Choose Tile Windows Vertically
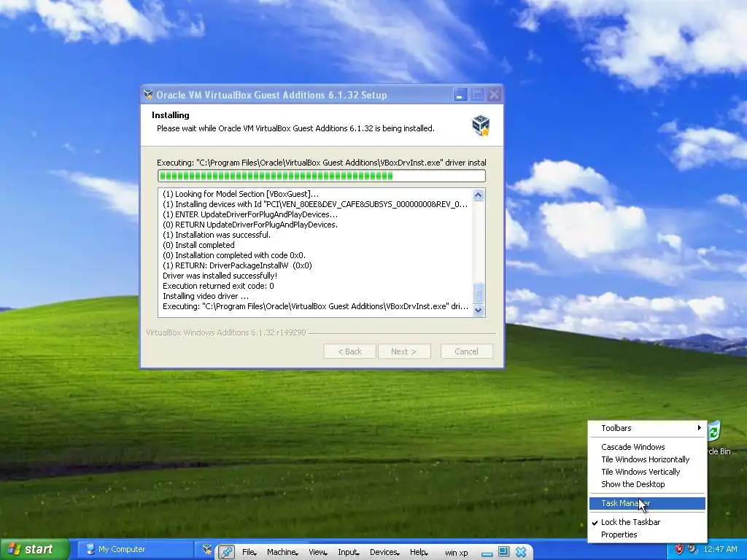The image size is (747, 560). click(x=647, y=472)
